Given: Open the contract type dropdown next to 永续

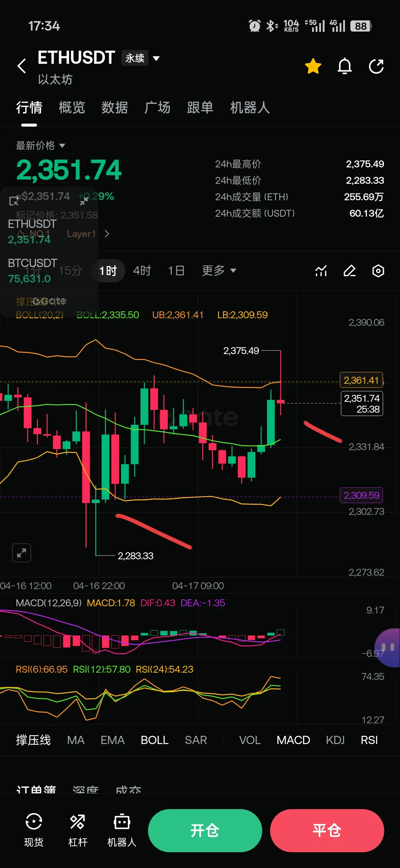Looking at the screenshot, I should pyautogui.click(x=156, y=58).
